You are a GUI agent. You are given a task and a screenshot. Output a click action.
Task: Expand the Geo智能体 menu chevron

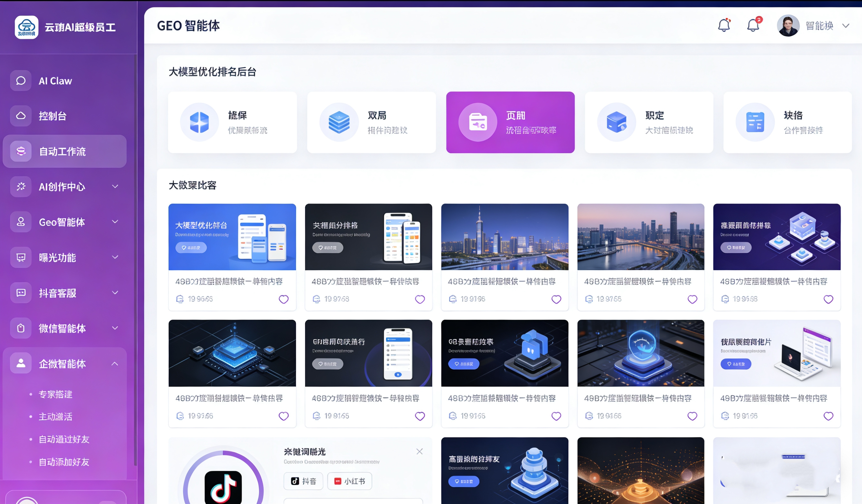(115, 222)
